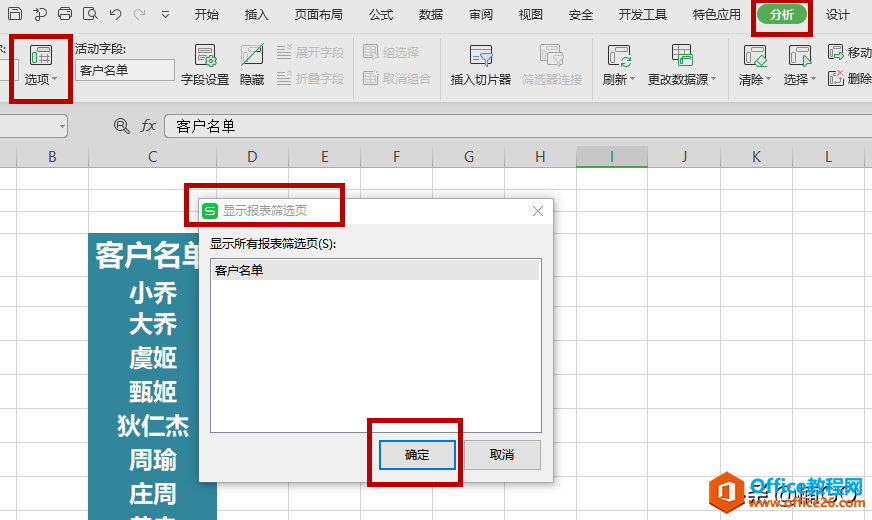Select column H header
This screenshot has height=520, width=872.
click(x=540, y=157)
